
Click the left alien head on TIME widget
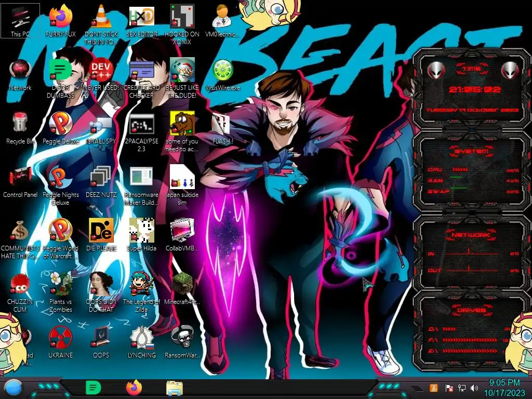[x=436, y=71]
